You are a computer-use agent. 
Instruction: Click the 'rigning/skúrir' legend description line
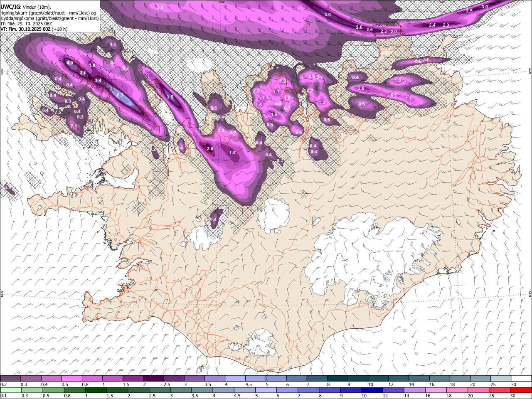pyautogui.click(x=48, y=12)
